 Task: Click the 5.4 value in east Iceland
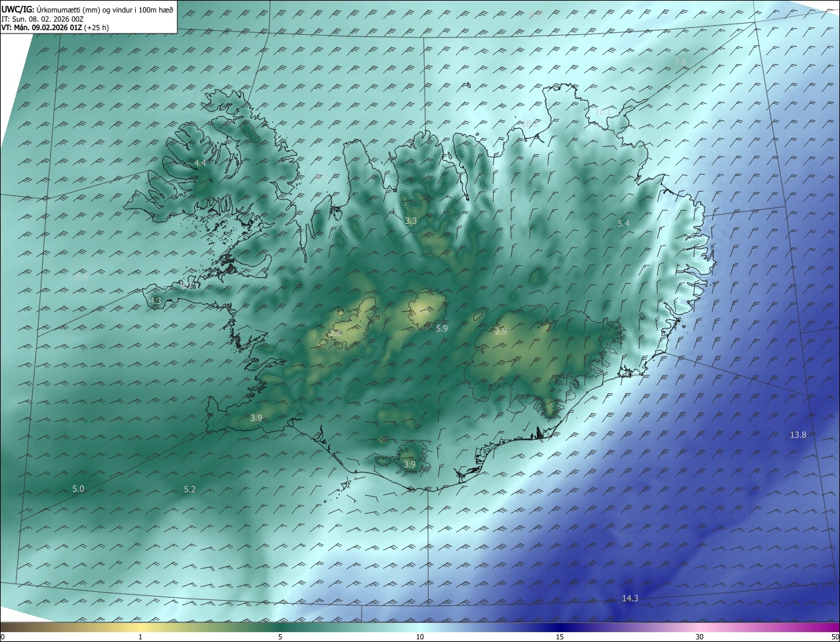pyautogui.click(x=623, y=224)
